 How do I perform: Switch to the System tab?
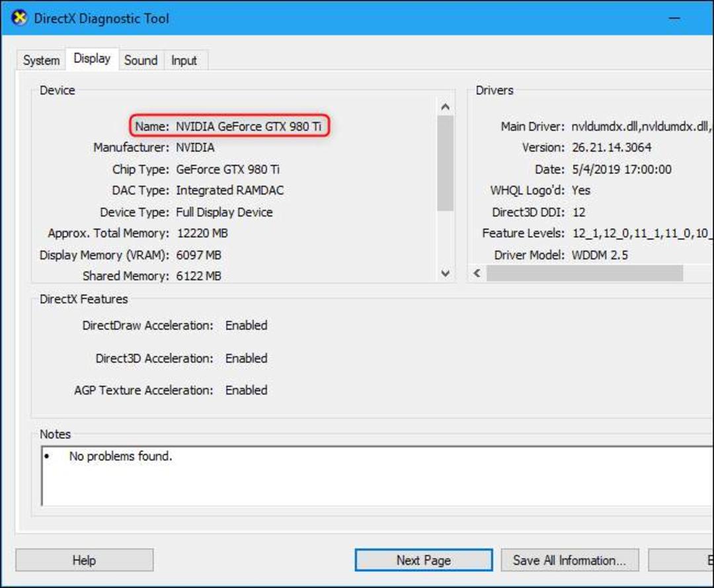(x=42, y=60)
